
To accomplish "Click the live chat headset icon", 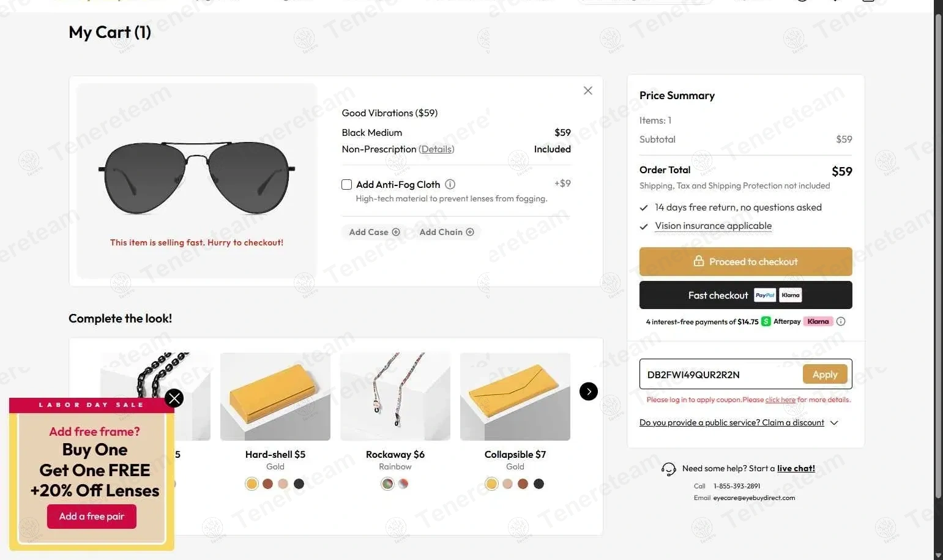I will click(669, 469).
